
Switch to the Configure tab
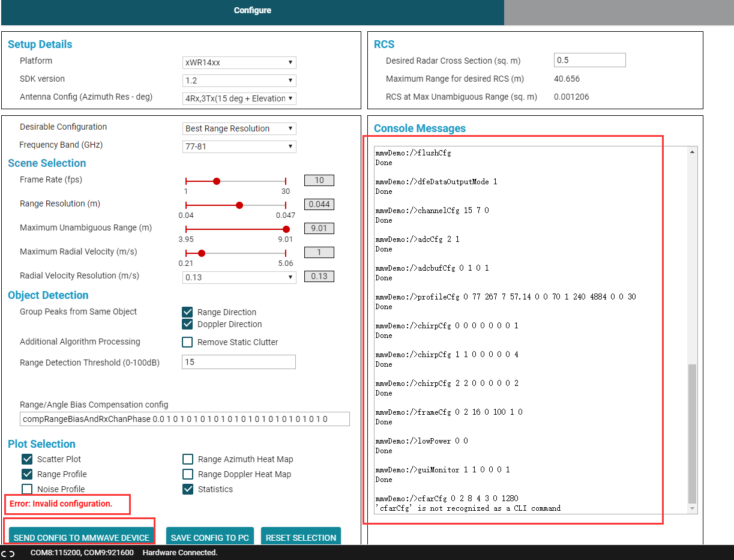coord(252,11)
